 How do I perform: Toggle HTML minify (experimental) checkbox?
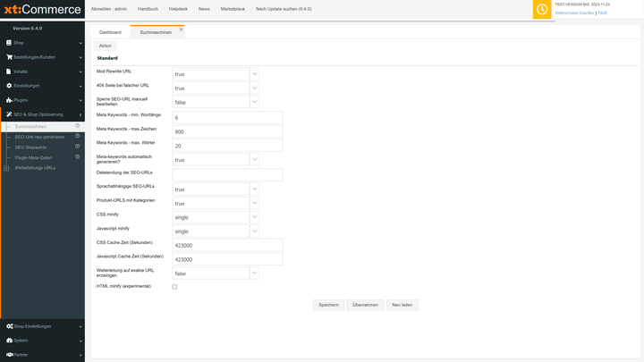(x=174, y=287)
